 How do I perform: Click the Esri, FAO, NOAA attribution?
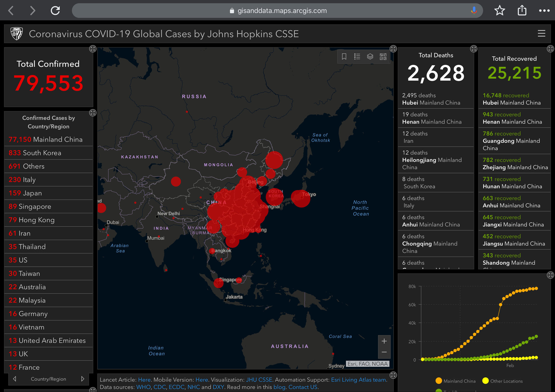[x=367, y=364]
